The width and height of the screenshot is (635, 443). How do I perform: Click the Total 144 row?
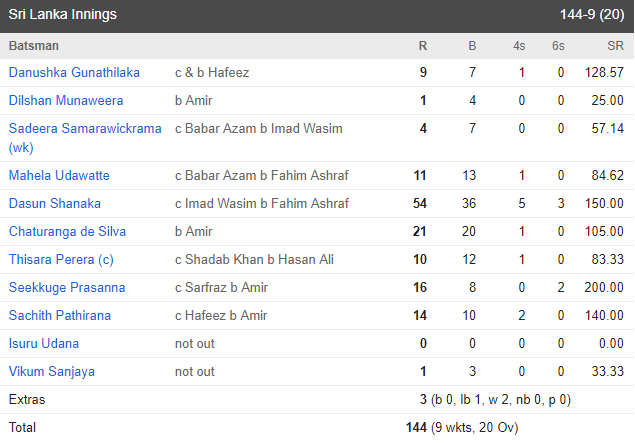coord(317,428)
